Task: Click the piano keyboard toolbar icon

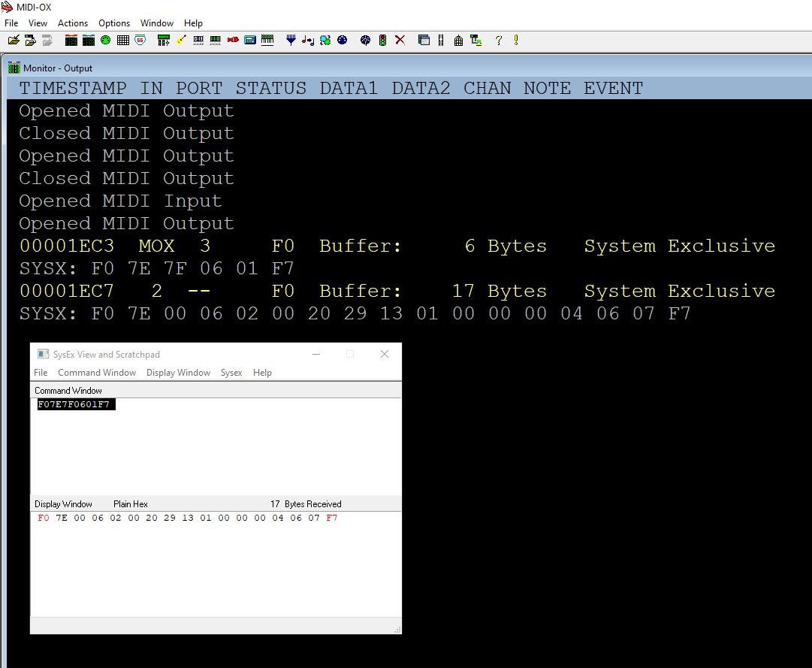Action: (267, 41)
